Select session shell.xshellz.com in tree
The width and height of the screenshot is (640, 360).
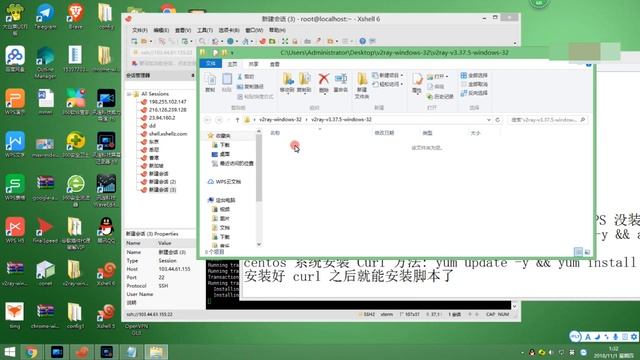point(167,134)
